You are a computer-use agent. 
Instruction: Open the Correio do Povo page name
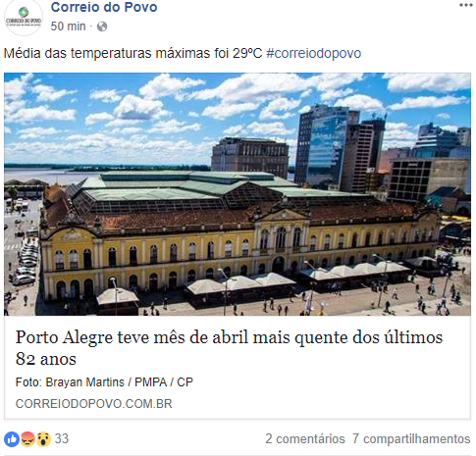[x=104, y=7]
